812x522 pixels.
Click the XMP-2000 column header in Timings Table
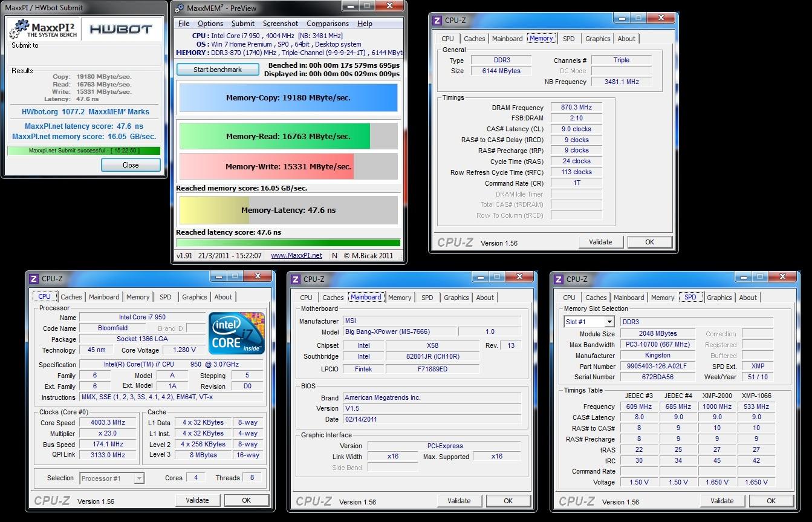[717, 396]
